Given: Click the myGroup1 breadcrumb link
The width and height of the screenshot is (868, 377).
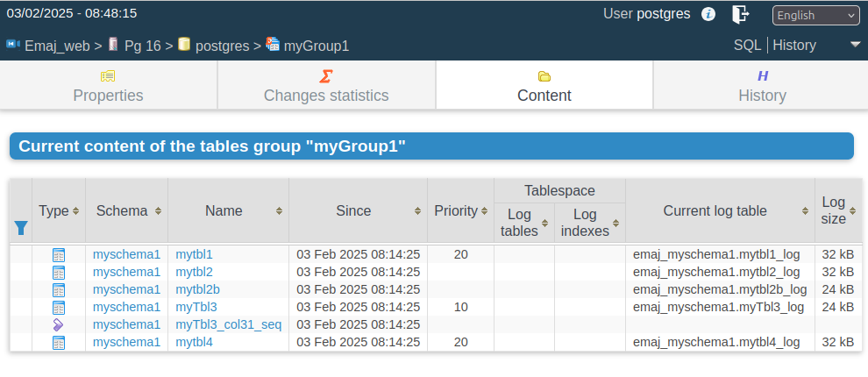Looking at the screenshot, I should click(317, 46).
